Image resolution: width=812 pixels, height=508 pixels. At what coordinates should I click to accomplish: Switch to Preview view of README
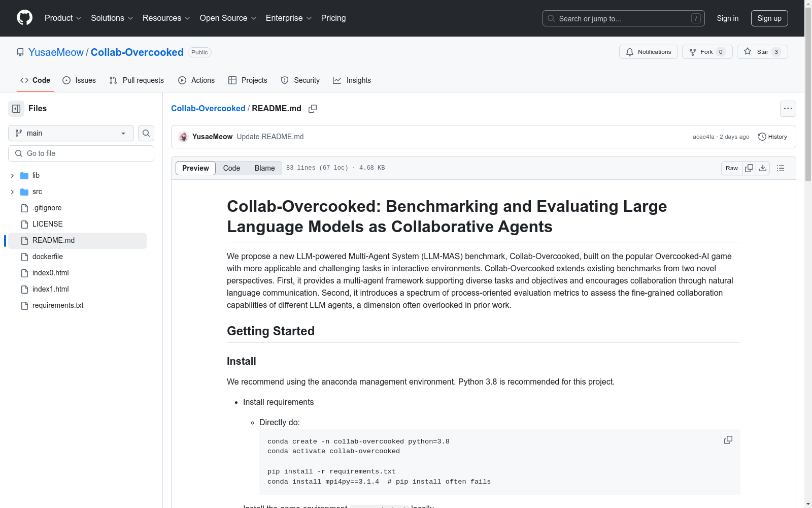tap(195, 168)
